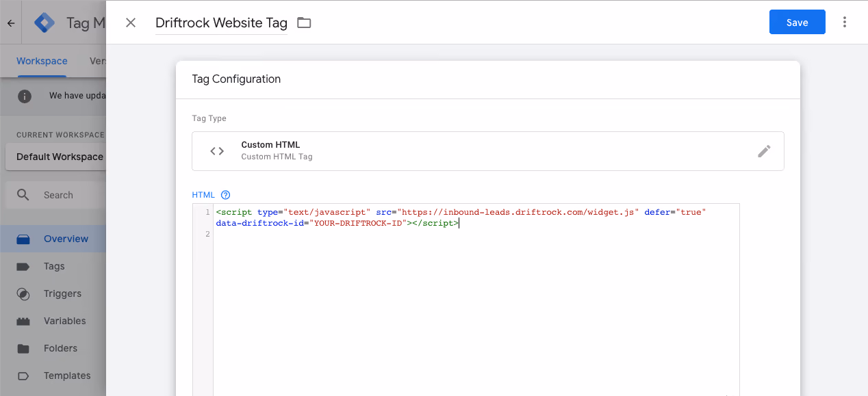This screenshot has width=868, height=396.
Task: Save the tag
Action: pos(797,22)
